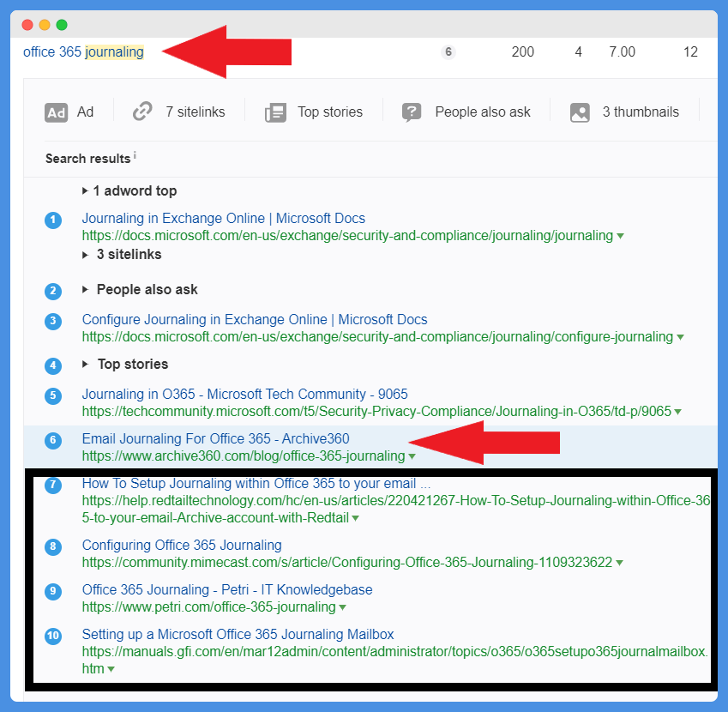Click the Top stories feature label
Screen dimensions: 728x712
pos(330,112)
